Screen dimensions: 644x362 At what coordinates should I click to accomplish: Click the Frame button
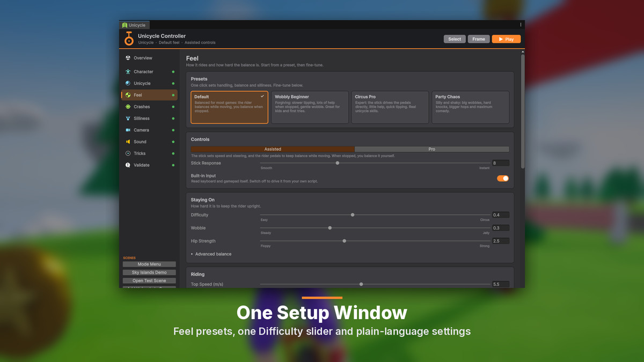[479, 39]
